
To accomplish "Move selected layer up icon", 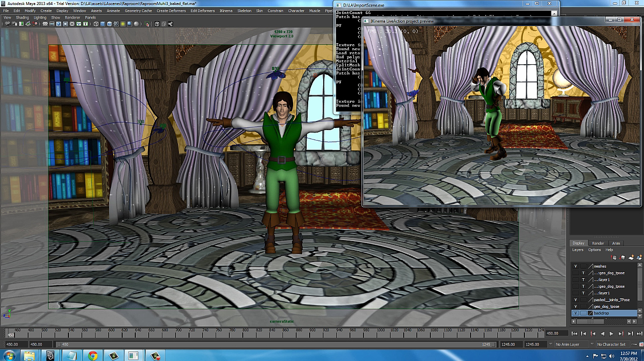I will pos(614,257).
